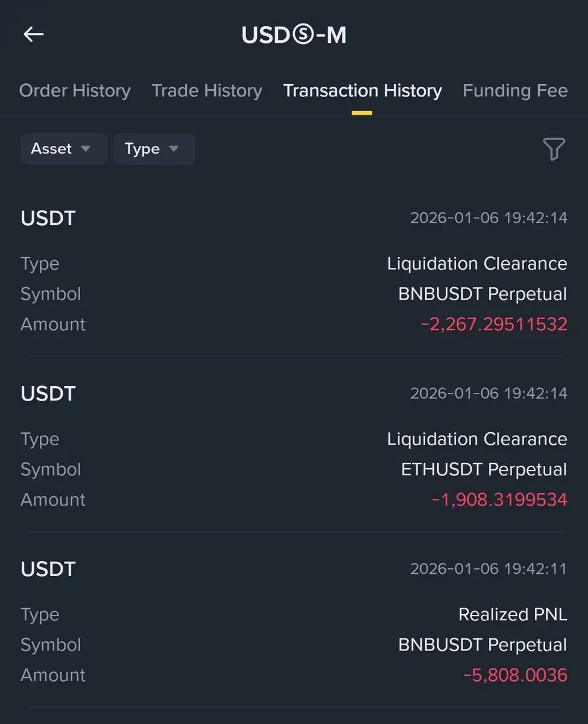
Task: Tap the -1,908.3199534 amount value
Action: point(499,500)
